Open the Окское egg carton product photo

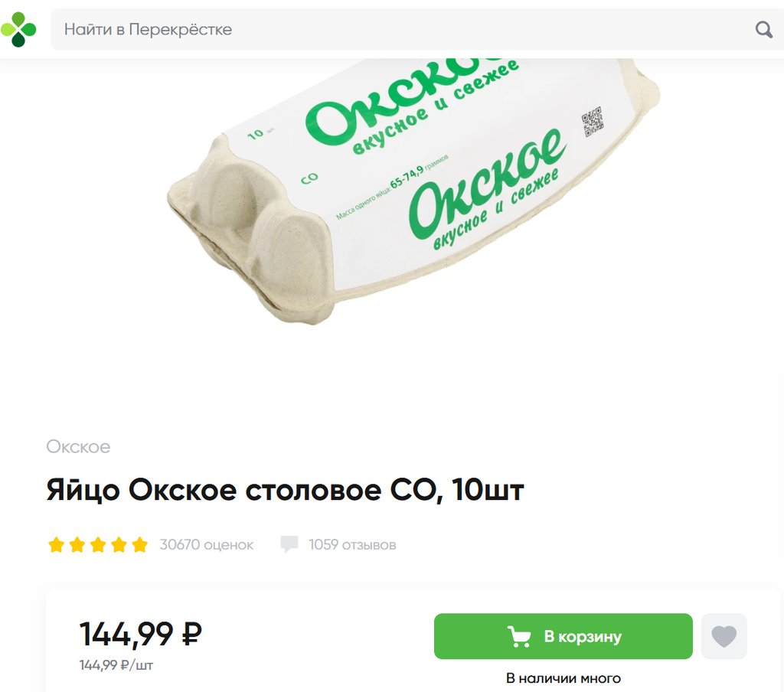(x=413, y=191)
